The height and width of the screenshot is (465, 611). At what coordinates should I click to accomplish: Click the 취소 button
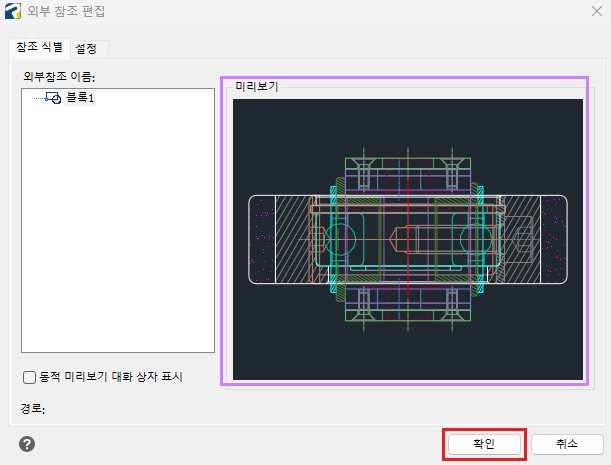coord(567,444)
